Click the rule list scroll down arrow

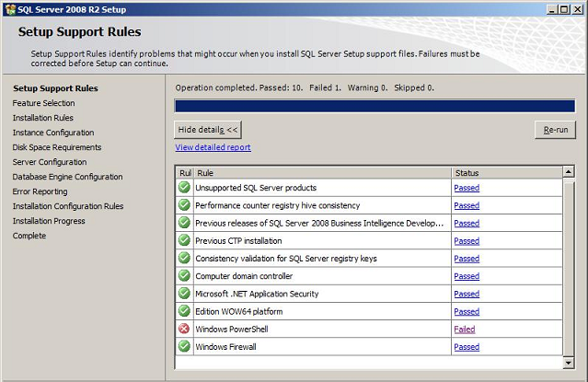(569, 363)
